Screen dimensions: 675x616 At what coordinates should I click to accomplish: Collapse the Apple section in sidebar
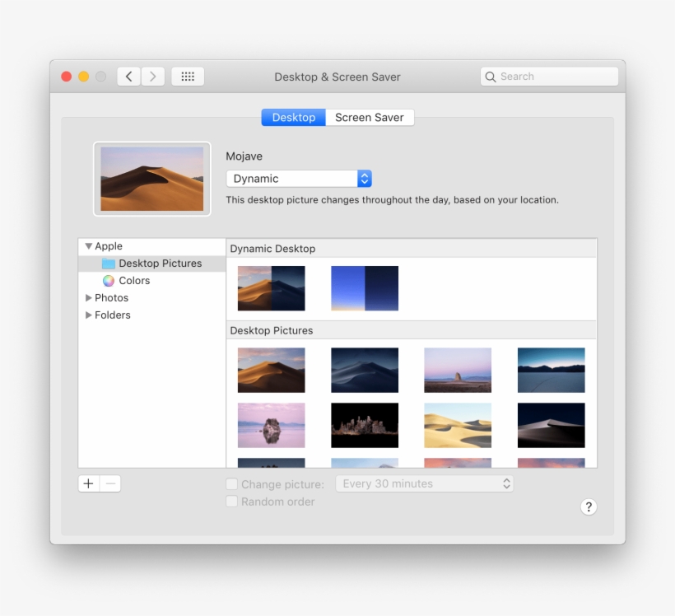click(x=88, y=245)
